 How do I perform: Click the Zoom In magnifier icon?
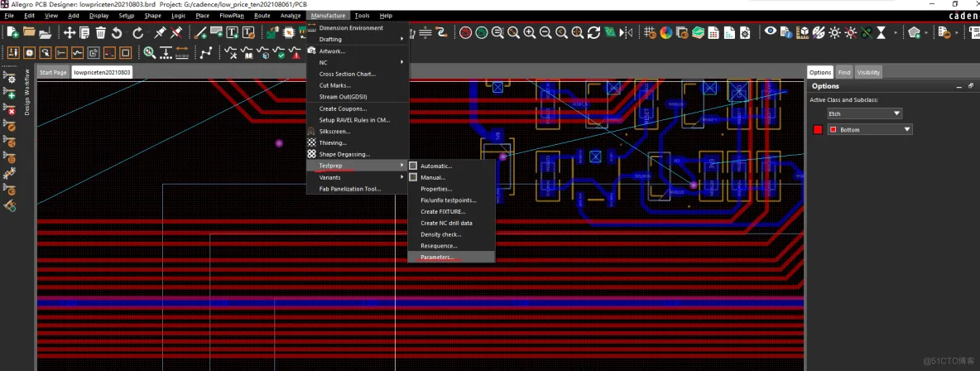[x=530, y=32]
